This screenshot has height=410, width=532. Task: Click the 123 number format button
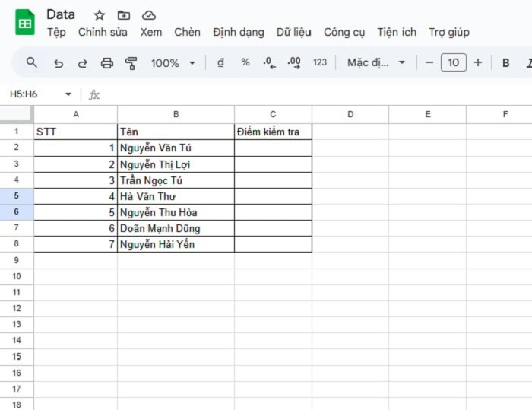pyautogui.click(x=320, y=62)
